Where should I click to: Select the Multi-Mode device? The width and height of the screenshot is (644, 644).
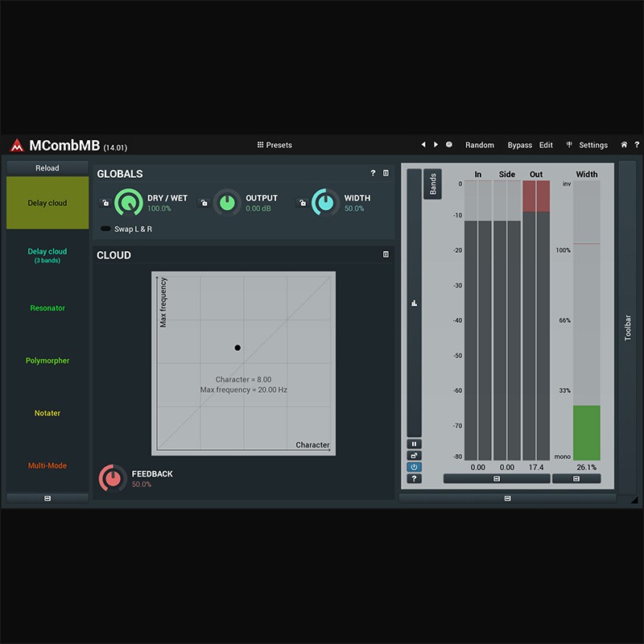pyautogui.click(x=47, y=466)
